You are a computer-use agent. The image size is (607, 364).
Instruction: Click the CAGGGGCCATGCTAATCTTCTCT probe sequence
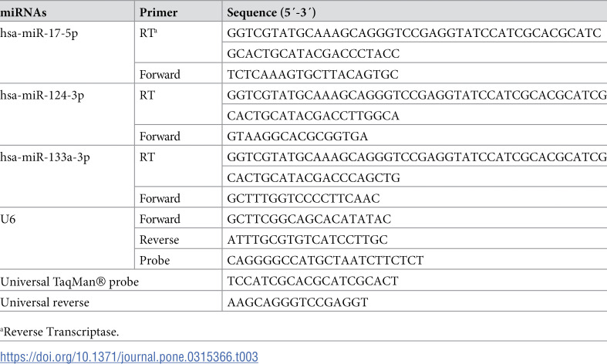[325, 260]
